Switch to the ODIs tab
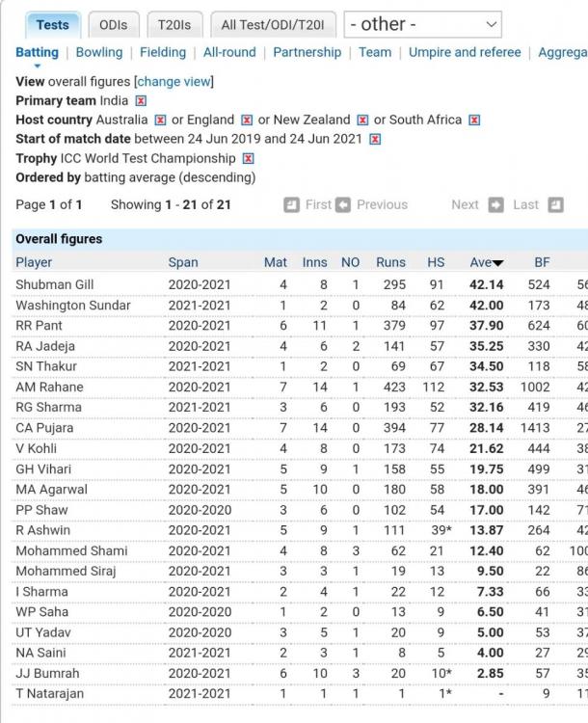Image resolution: width=588 pixels, height=723 pixels. (x=114, y=25)
